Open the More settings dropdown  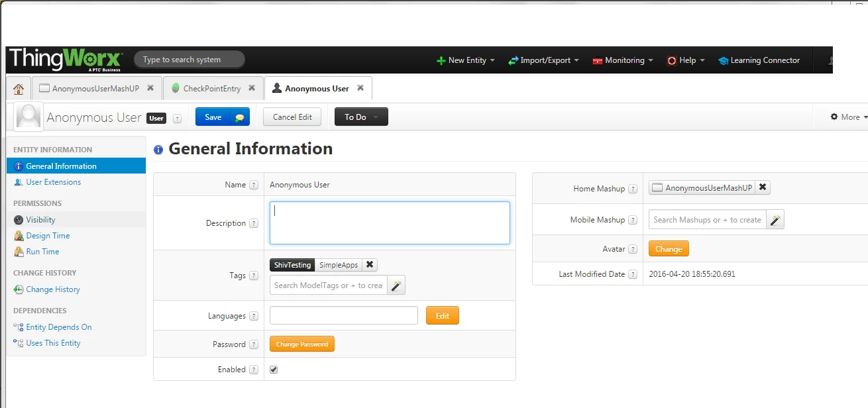click(x=849, y=117)
